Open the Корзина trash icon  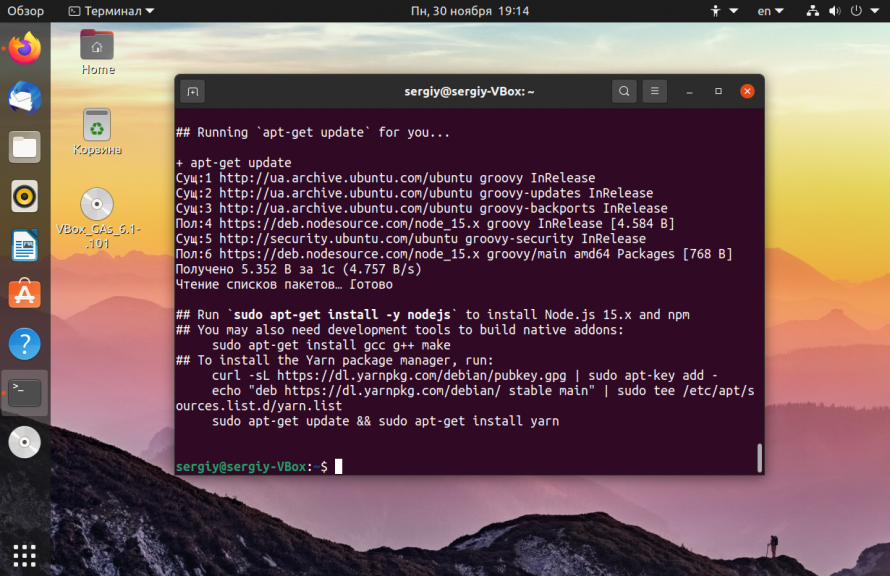(97, 132)
